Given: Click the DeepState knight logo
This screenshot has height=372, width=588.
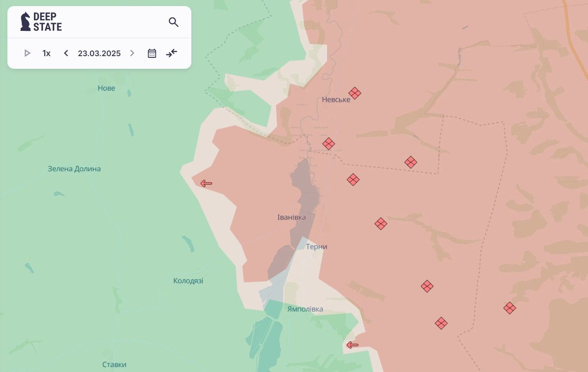Looking at the screenshot, I should (x=26, y=22).
